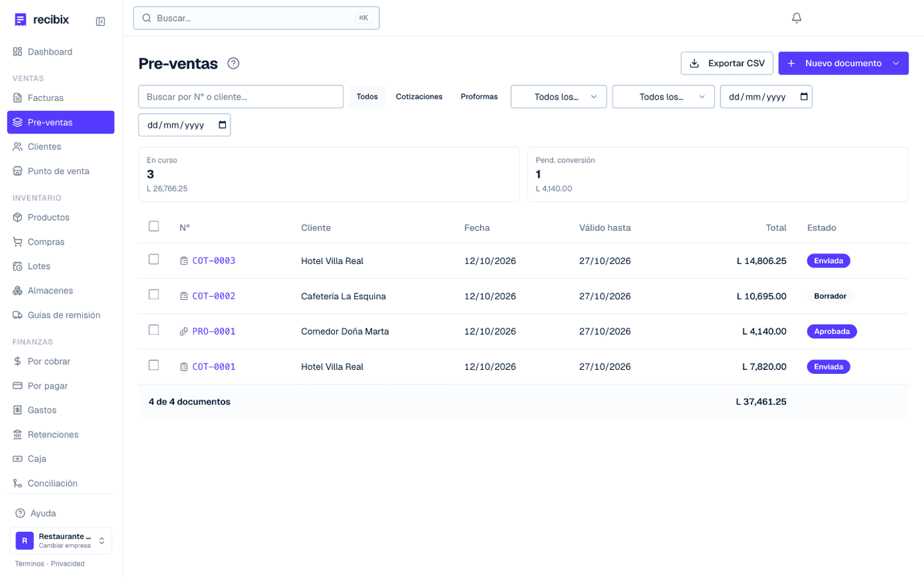Open the first date picker field
924x578 pixels.
766,97
